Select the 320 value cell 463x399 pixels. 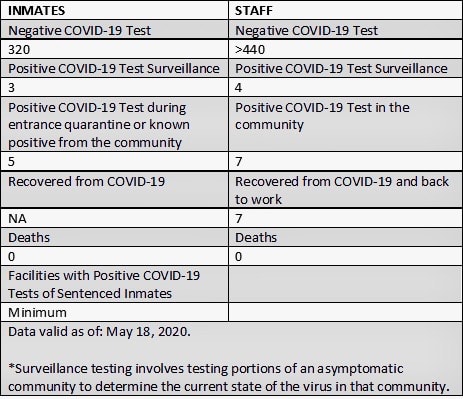(114, 49)
